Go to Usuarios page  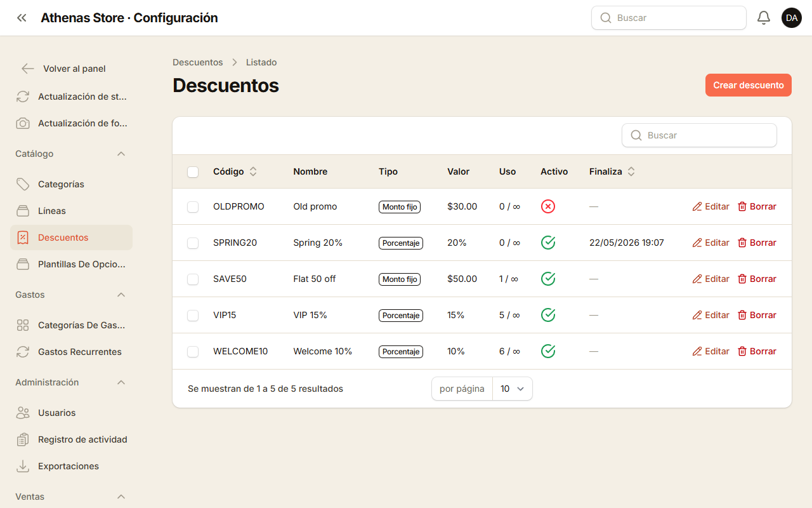point(71,413)
